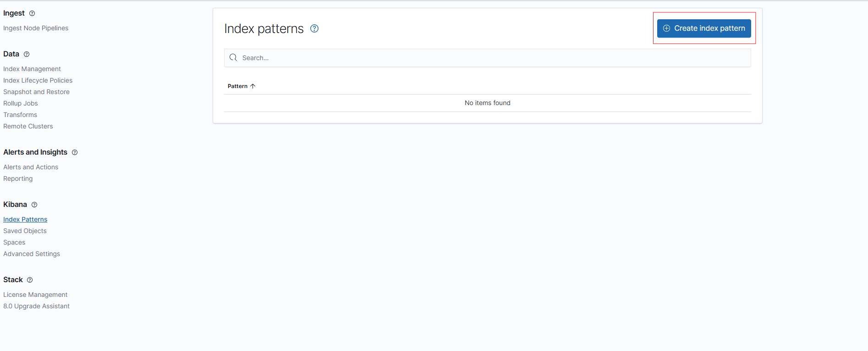
Task: Open help icon next to Alerts and Insights
Action: [75, 152]
